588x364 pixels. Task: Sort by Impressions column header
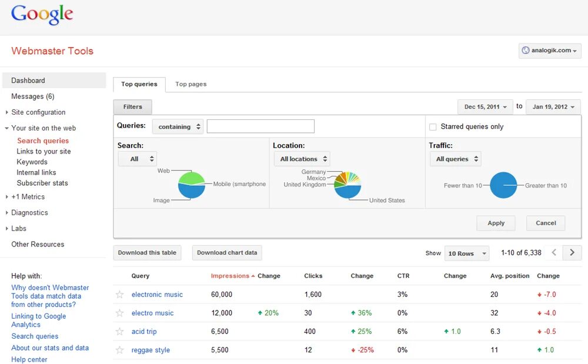230,276
